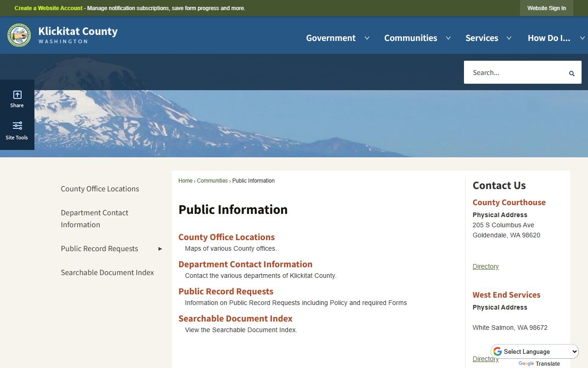Open the Government menu
Image resolution: width=588 pixels, height=368 pixels.
coord(331,38)
